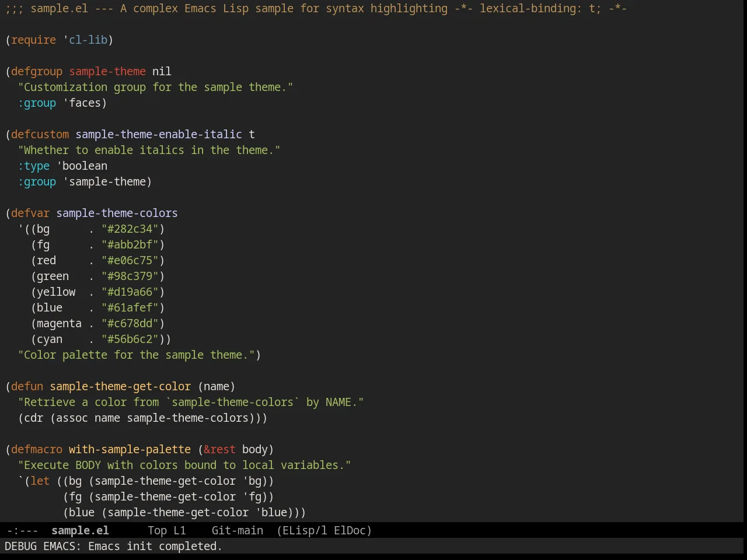Click the 'defvar' keyword
The height and width of the screenshot is (560, 747).
30,213
